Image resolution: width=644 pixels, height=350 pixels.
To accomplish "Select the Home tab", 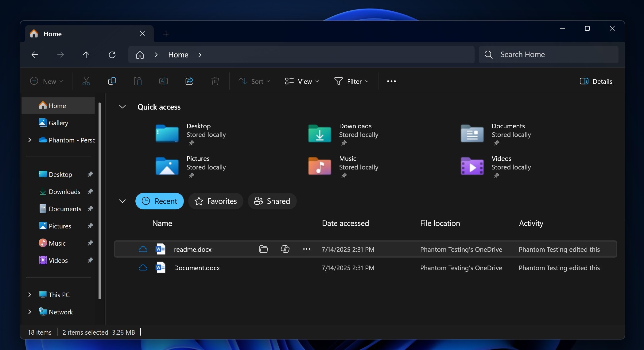I will tap(52, 34).
